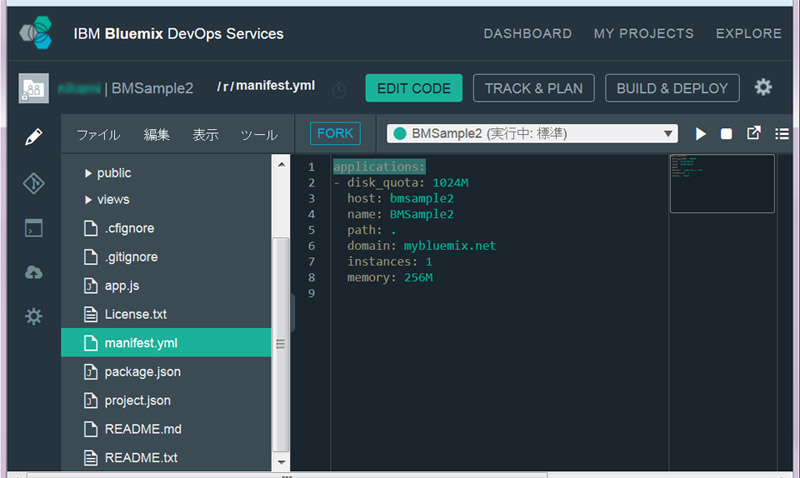Open the ファイル menu
This screenshot has height=478, width=800.
point(98,135)
